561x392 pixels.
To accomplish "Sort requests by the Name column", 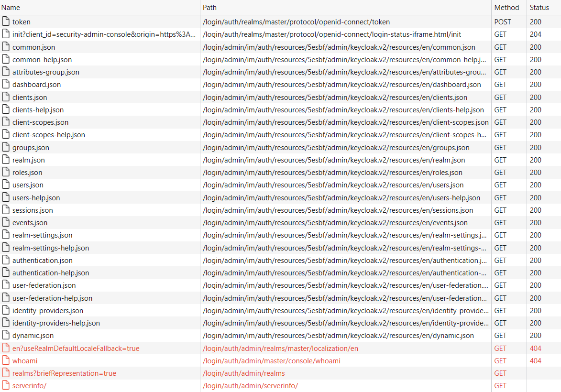I will click(x=11, y=7).
